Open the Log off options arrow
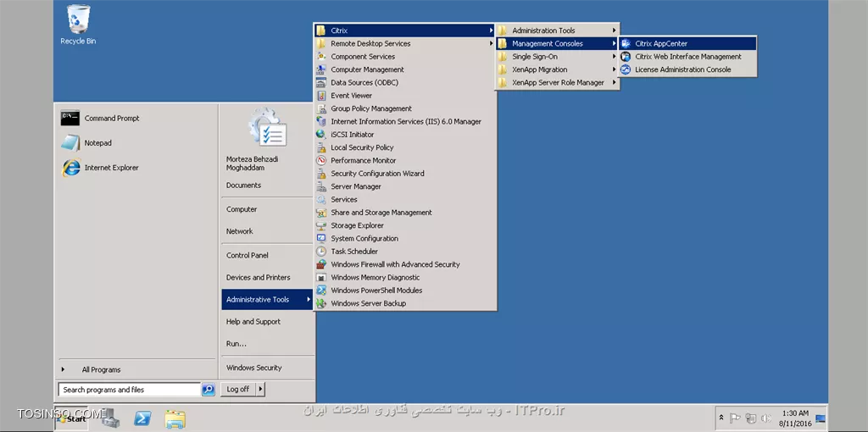Screen dimensions: 868x432 (x=261, y=390)
